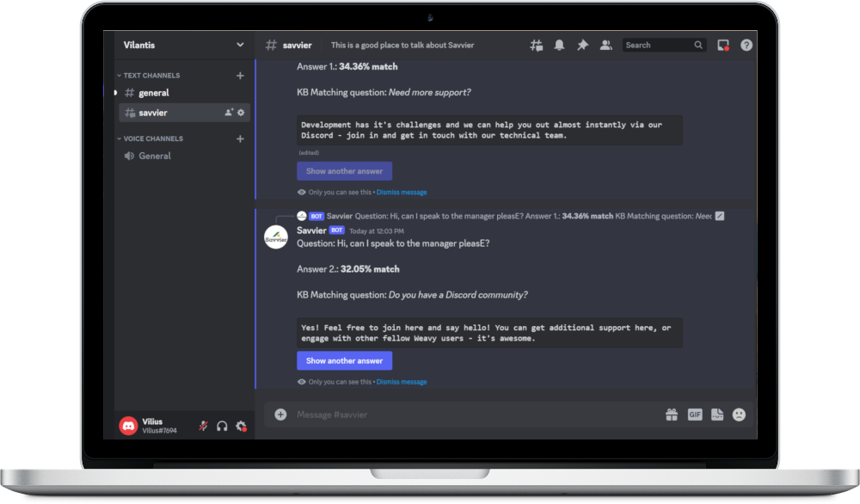This screenshot has width=860, height=504.
Task: Open the help question mark icon
Action: coord(746,45)
